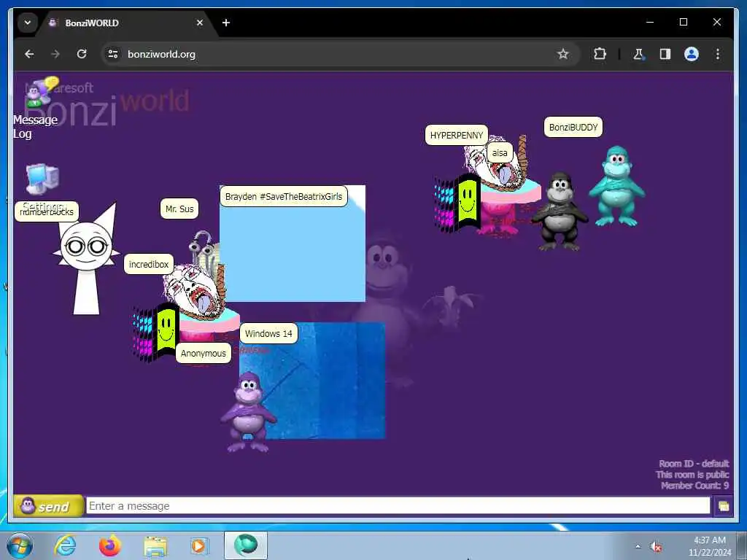Click the black gorilla character
This screenshot has height=560, width=747.
pyautogui.click(x=560, y=211)
